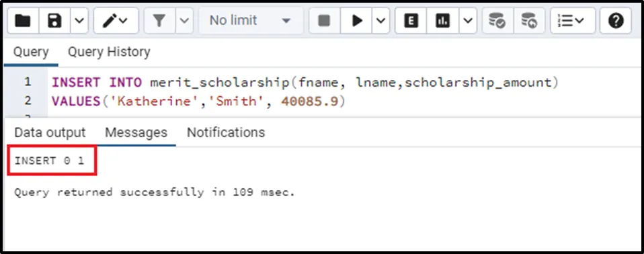
Task: Click the filter funnel icon
Action: 159,21
